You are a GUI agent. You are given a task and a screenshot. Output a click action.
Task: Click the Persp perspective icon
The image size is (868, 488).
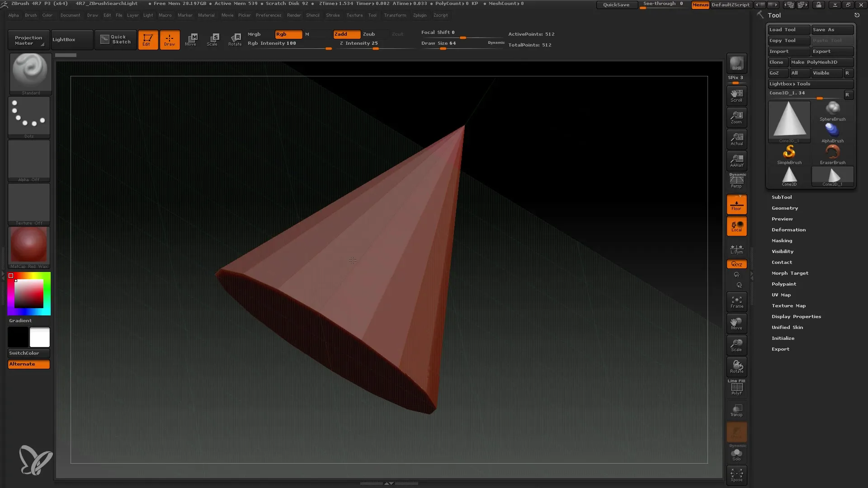737,181
